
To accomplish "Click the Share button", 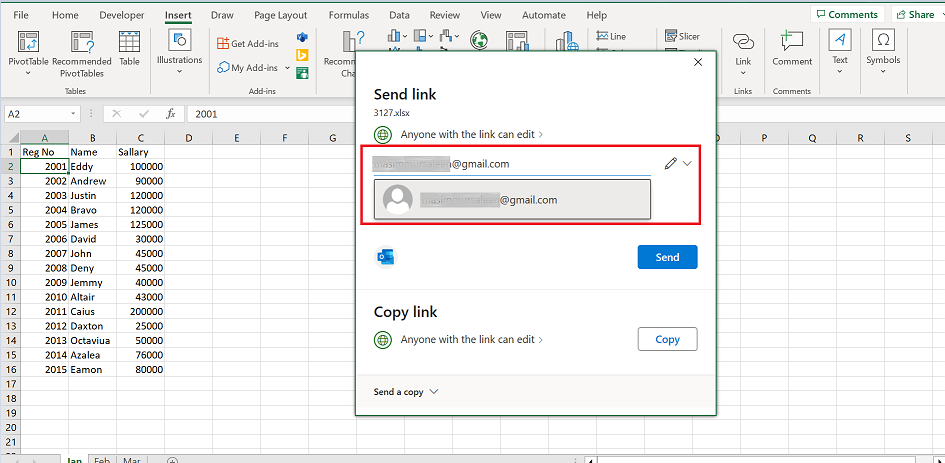I will coord(916,14).
